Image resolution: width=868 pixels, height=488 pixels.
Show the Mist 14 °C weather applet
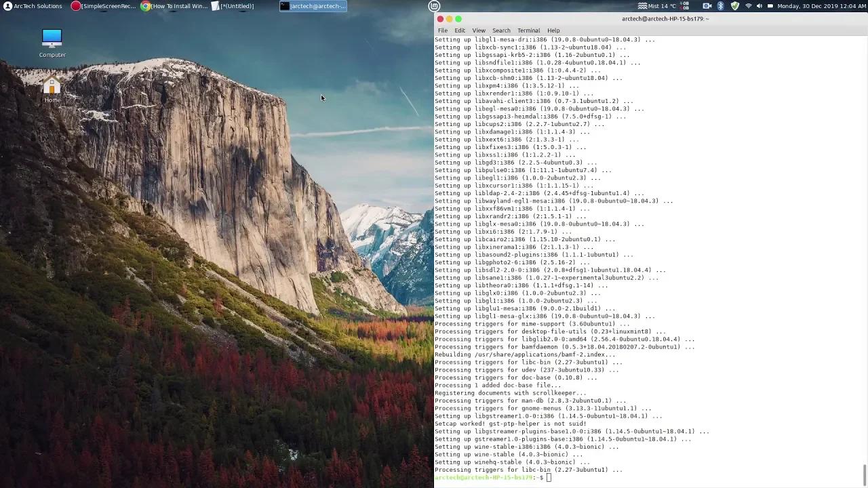coord(656,6)
